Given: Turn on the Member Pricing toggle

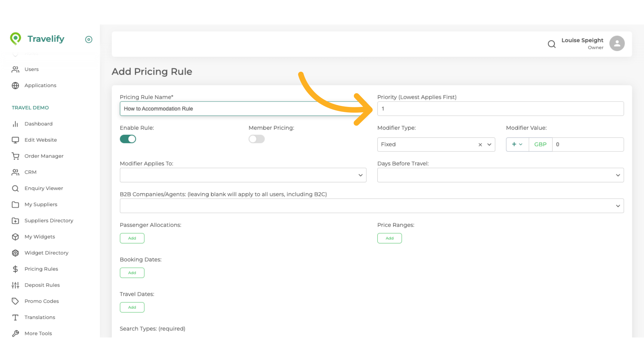Looking at the screenshot, I should coord(257,139).
